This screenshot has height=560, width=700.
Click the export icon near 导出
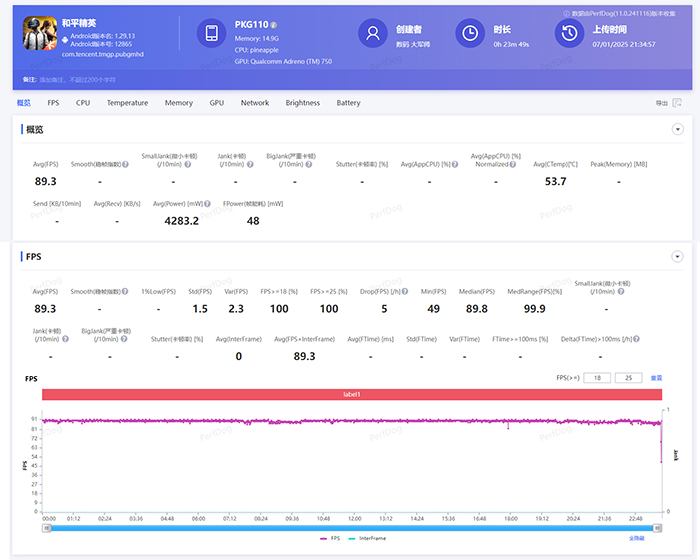(x=677, y=103)
